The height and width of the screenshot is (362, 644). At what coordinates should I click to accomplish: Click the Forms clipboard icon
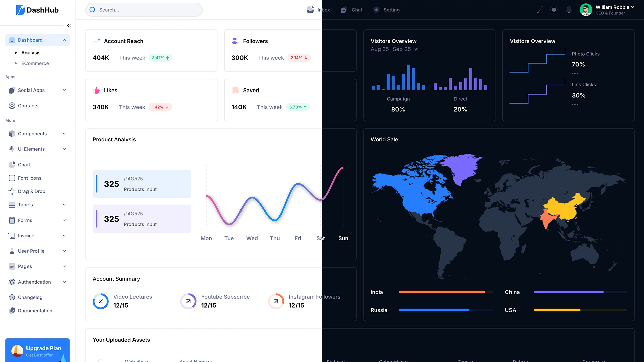pyautogui.click(x=12, y=220)
